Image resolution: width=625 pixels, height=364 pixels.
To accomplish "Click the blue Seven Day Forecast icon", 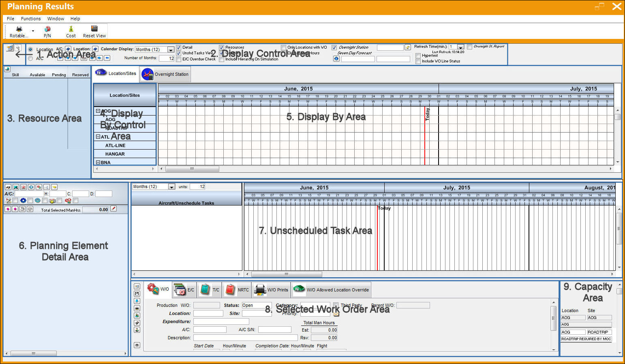I will click(x=336, y=59).
